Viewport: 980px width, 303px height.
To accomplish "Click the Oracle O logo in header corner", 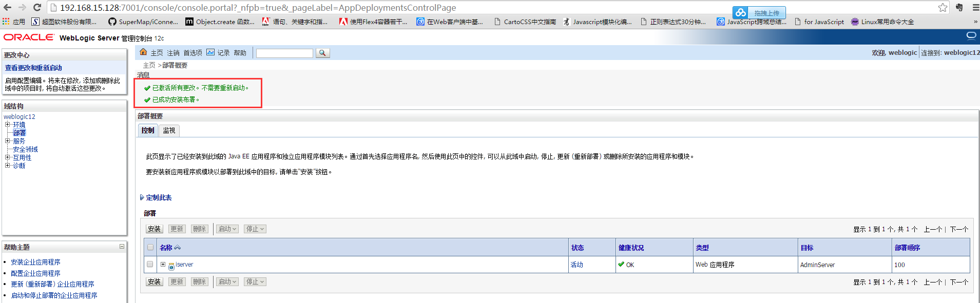I will coord(971,35).
